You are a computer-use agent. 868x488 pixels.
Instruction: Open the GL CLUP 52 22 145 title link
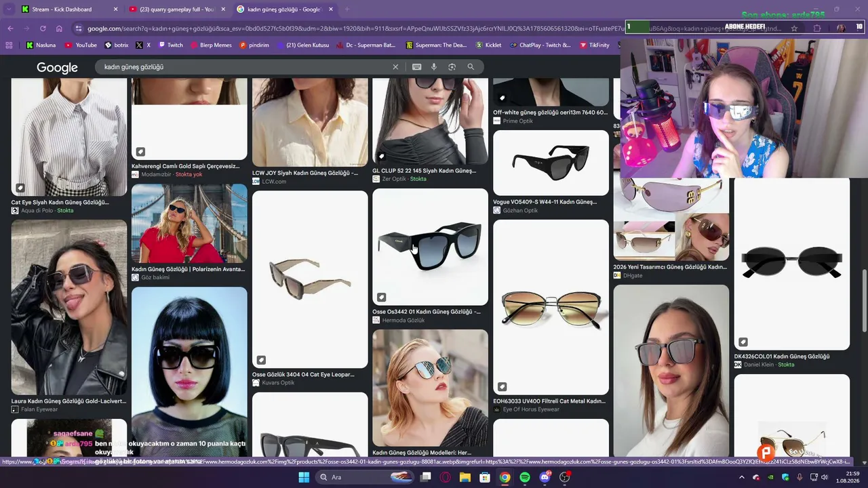(425, 171)
